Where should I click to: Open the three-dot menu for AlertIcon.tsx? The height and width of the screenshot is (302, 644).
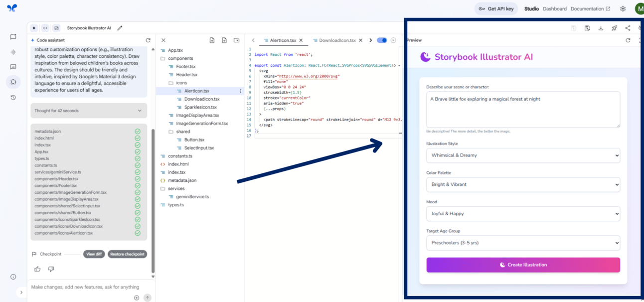click(x=241, y=91)
